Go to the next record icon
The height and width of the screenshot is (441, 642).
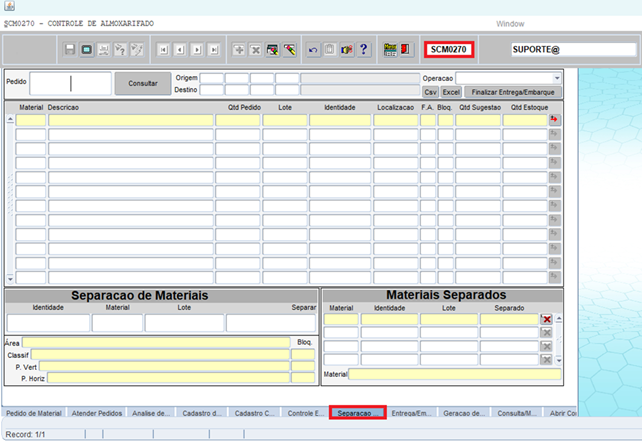[197, 50]
